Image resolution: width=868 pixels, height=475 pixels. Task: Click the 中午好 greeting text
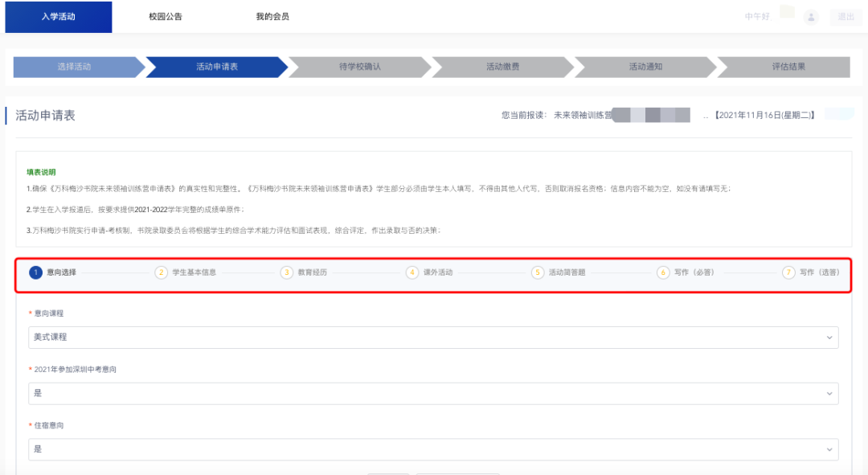pos(757,17)
